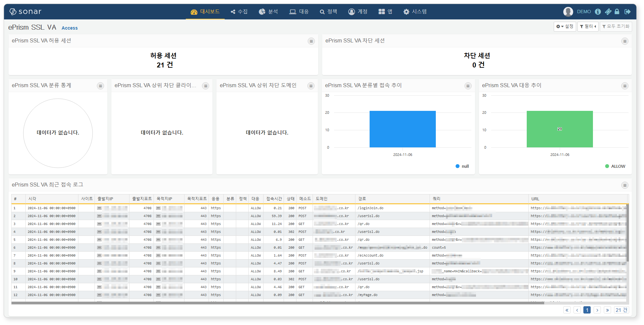Open the 수집 collection menu
The image size is (644, 325).
239,12
